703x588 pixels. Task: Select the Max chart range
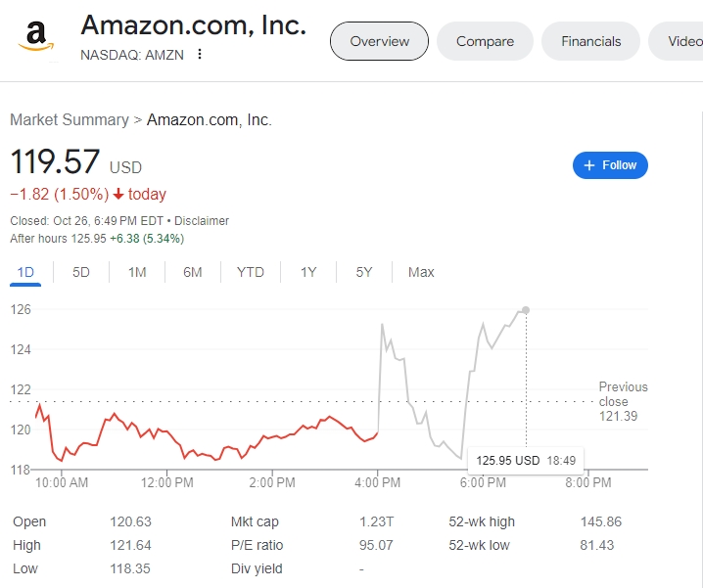(x=421, y=272)
